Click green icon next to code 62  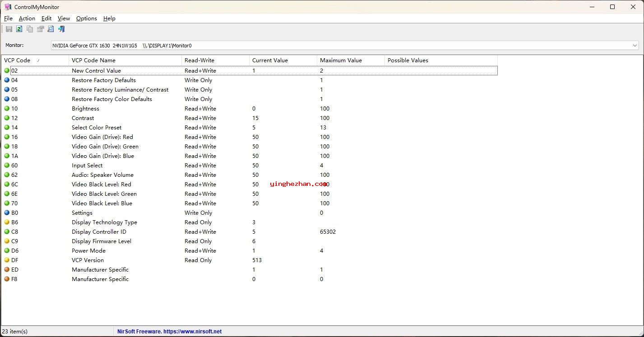coord(7,175)
